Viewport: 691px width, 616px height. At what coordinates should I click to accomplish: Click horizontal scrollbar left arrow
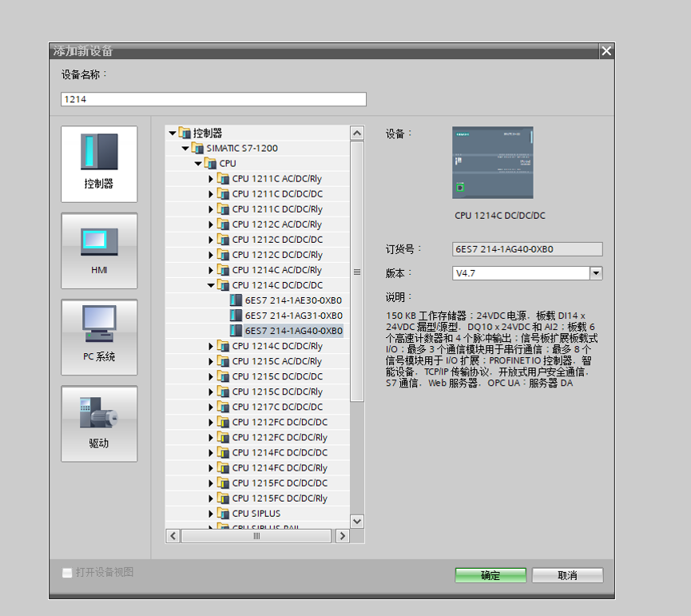(173, 536)
